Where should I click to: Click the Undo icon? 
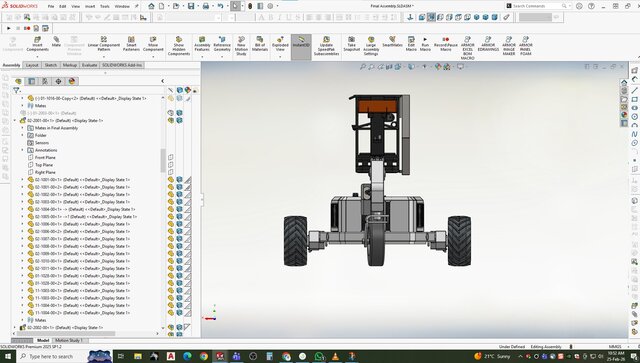[220, 6]
